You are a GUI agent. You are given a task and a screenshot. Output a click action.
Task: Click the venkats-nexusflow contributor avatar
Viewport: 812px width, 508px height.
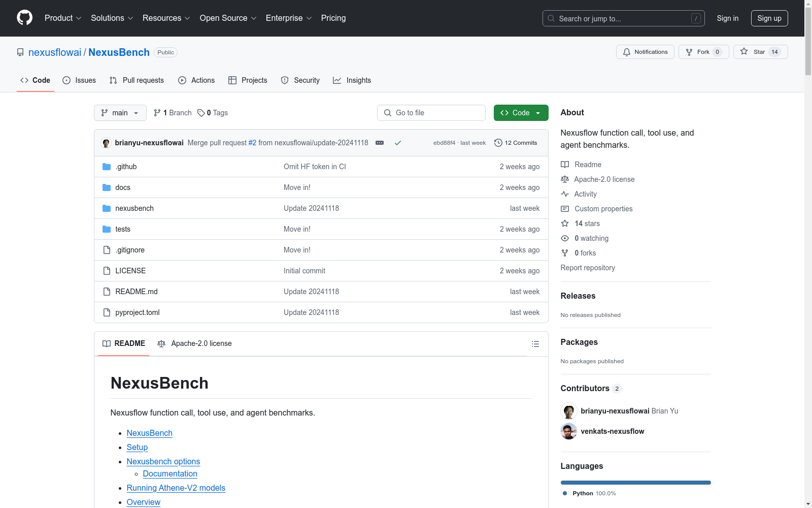click(x=569, y=431)
